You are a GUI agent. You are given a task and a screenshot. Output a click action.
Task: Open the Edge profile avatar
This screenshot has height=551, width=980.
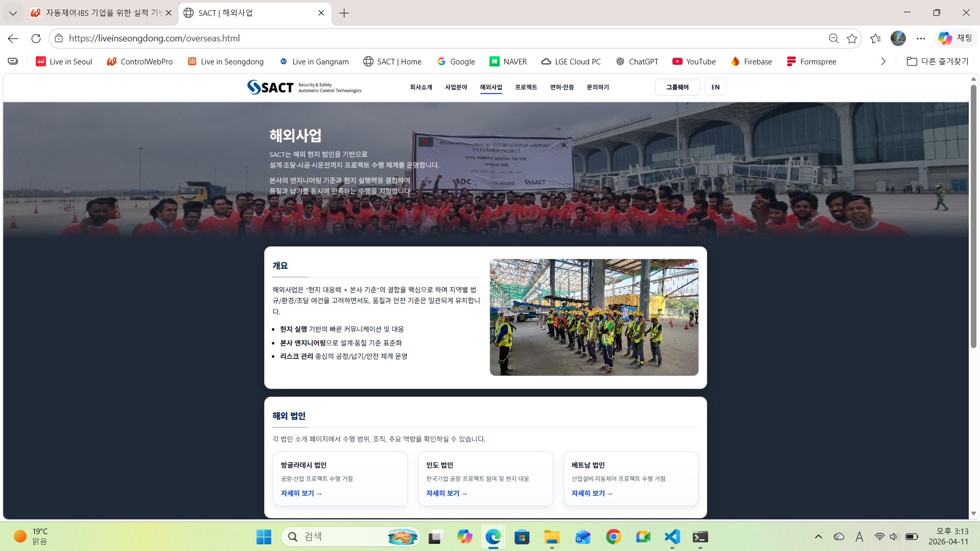898,38
